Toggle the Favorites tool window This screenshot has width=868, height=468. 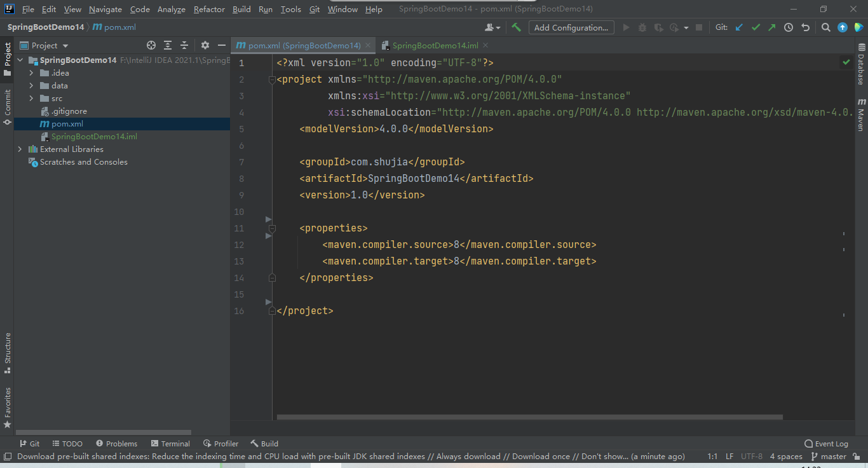[x=7, y=407]
